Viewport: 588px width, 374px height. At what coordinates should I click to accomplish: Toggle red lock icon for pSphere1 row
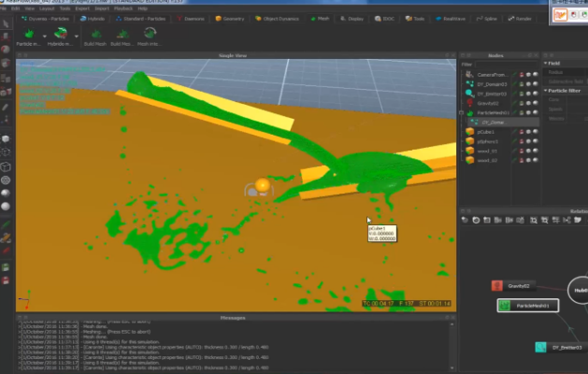click(x=522, y=141)
